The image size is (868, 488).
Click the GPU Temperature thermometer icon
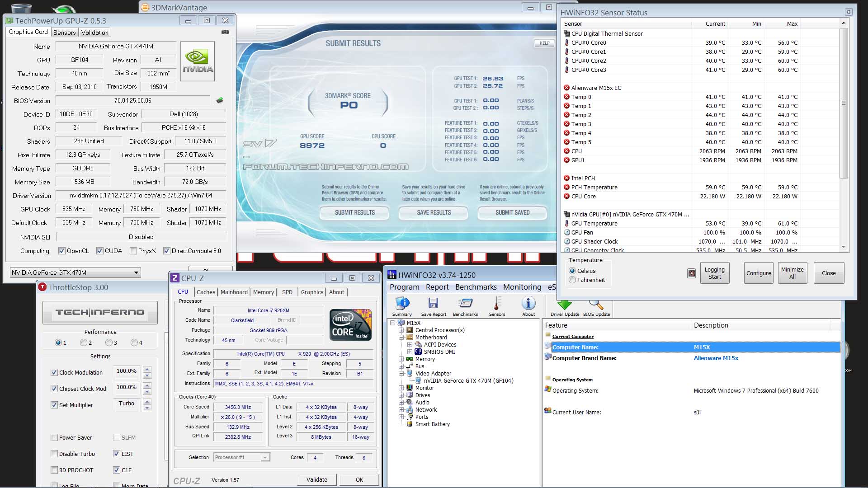pyautogui.click(x=566, y=223)
